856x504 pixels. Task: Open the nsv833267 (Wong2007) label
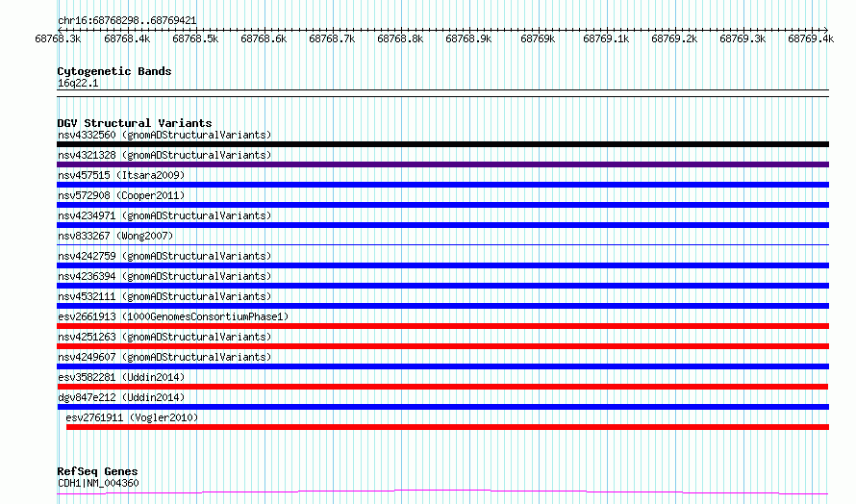pyautogui.click(x=115, y=236)
